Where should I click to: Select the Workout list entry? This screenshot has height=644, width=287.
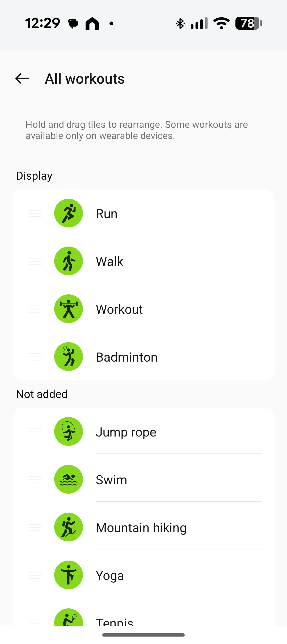tap(119, 309)
